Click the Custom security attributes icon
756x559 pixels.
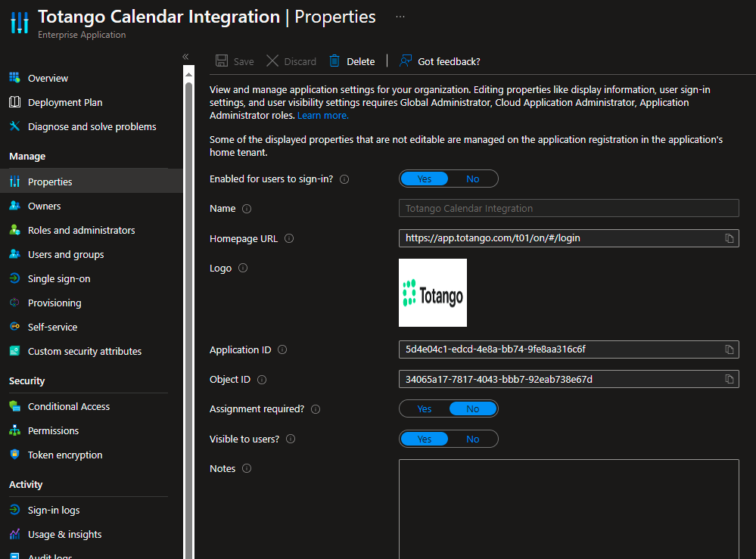(x=14, y=351)
